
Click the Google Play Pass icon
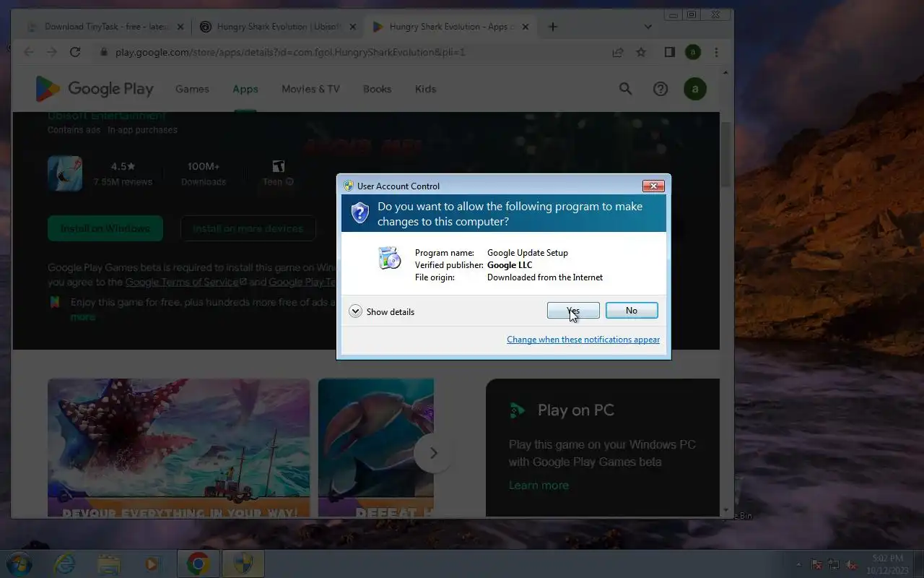click(55, 303)
